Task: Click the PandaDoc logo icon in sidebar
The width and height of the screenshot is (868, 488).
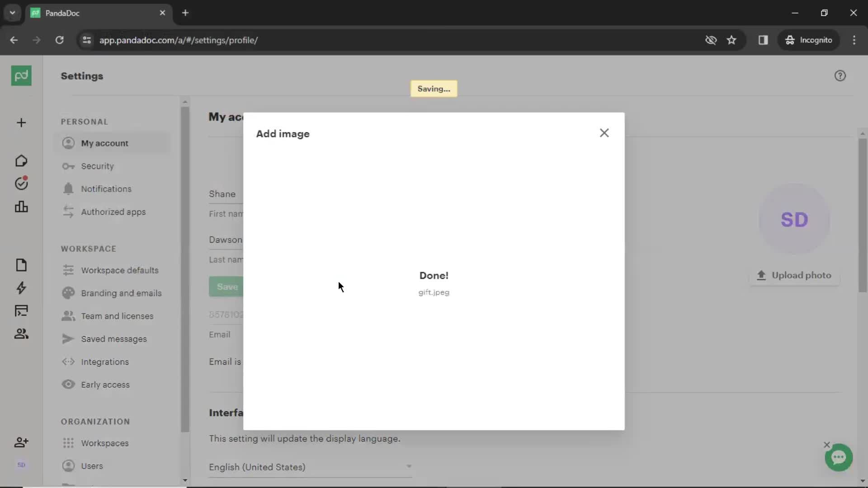Action: pyautogui.click(x=21, y=75)
